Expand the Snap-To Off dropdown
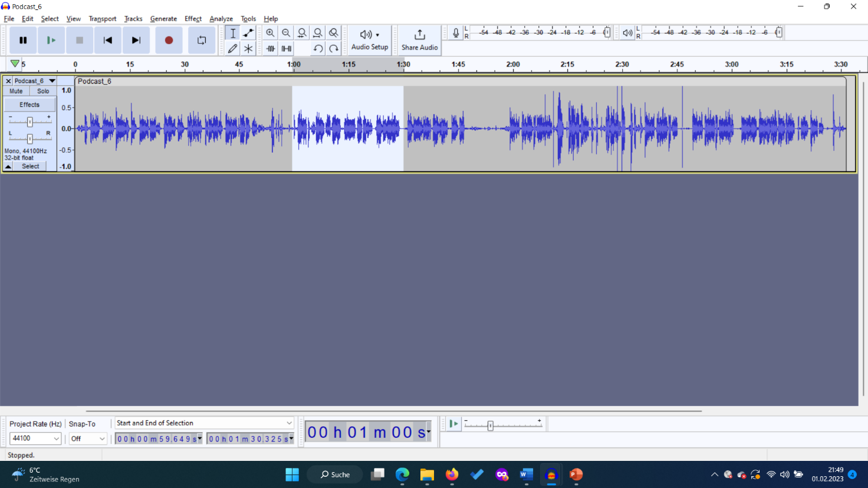This screenshot has width=868, height=488. (87, 438)
